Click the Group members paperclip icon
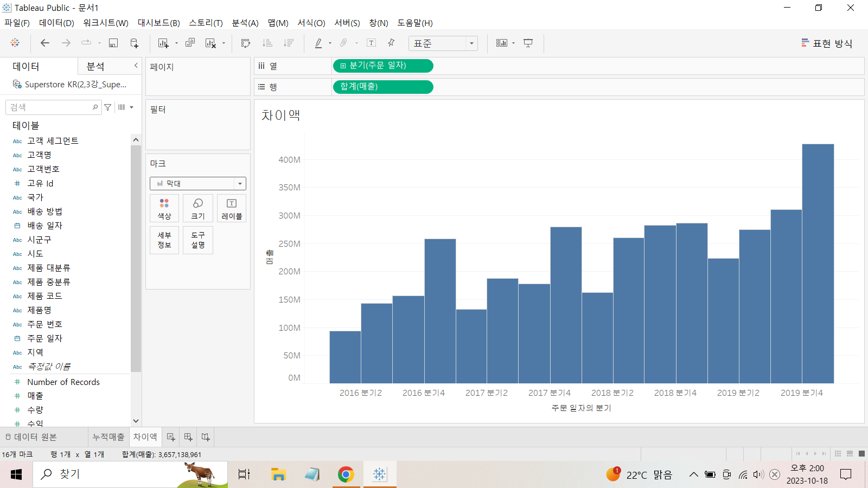Image resolution: width=868 pixels, height=488 pixels. [x=343, y=43]
